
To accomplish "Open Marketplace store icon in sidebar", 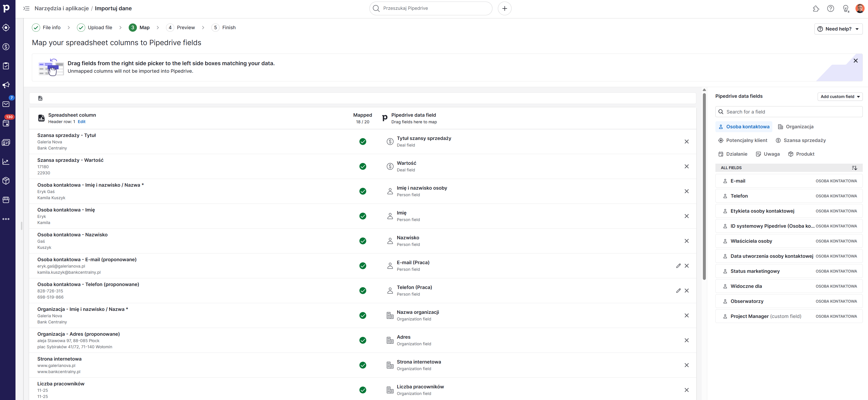I will (x=6, y=200).
